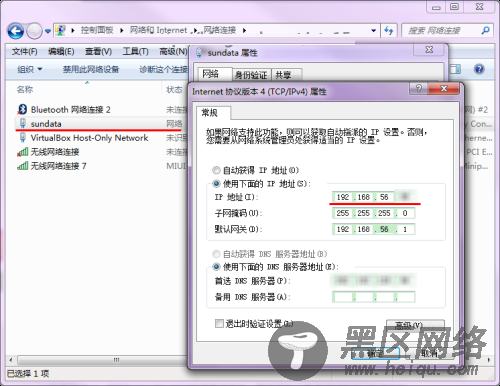Screen dimensions: 500x386
Task: Refresh the network connections view
Action: click(x=389, y=31)
